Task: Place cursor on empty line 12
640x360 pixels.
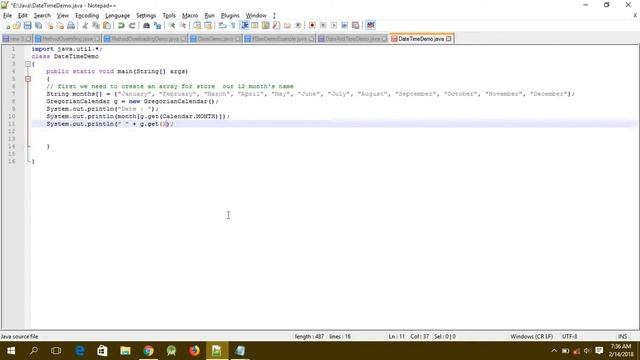Action: point(334,131)
